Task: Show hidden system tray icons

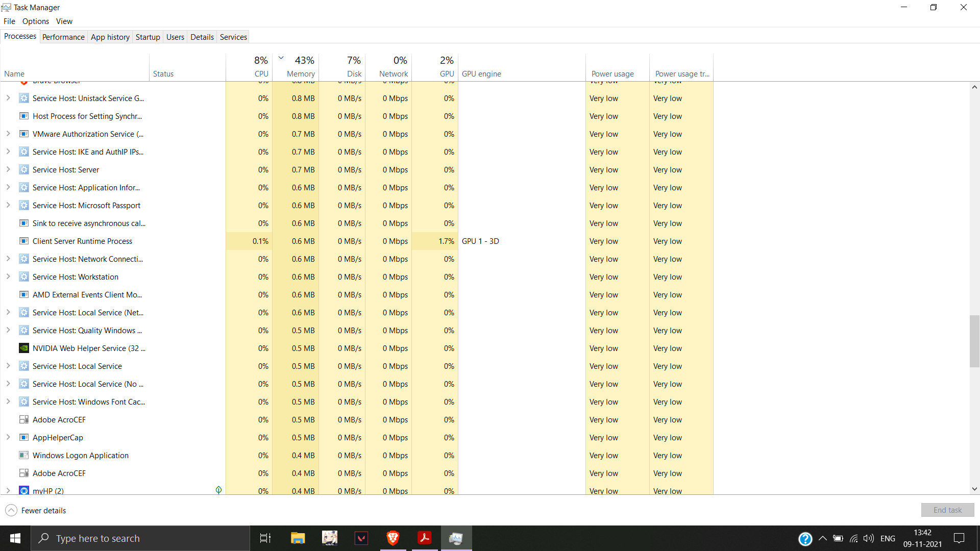Action: (822, 538)
